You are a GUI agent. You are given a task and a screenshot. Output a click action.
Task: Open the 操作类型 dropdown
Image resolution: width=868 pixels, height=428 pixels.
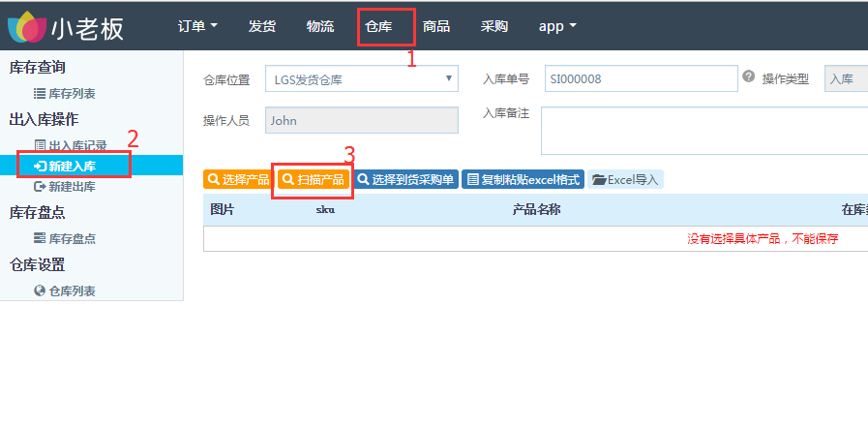tap(845, 79)
